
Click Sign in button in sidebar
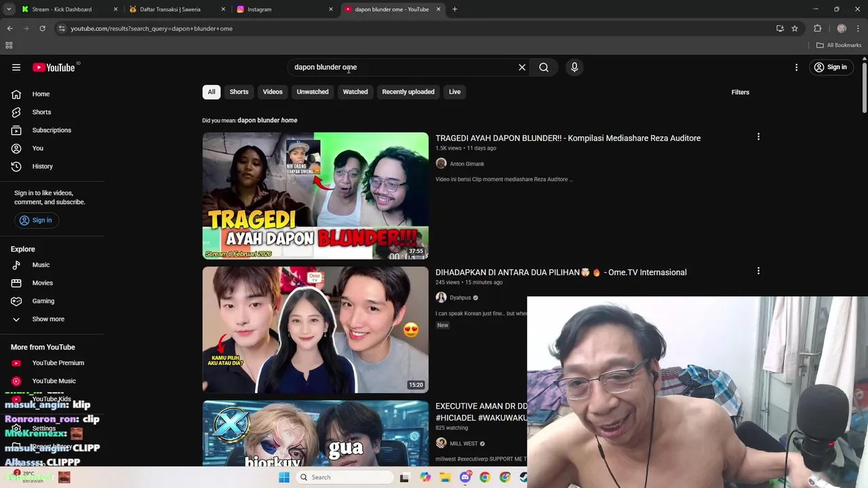pyautogui.click(x=35, y=220)
